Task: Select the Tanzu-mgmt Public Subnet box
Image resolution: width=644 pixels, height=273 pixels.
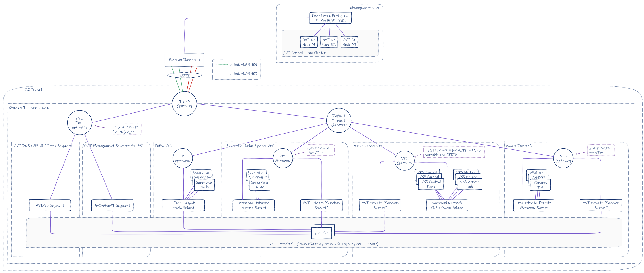Action: tap(184, 205)
